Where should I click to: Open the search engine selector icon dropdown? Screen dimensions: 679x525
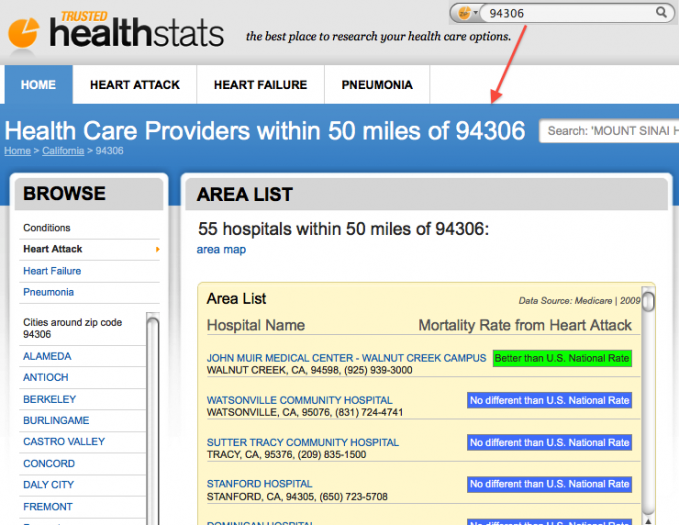coord(468,13)
